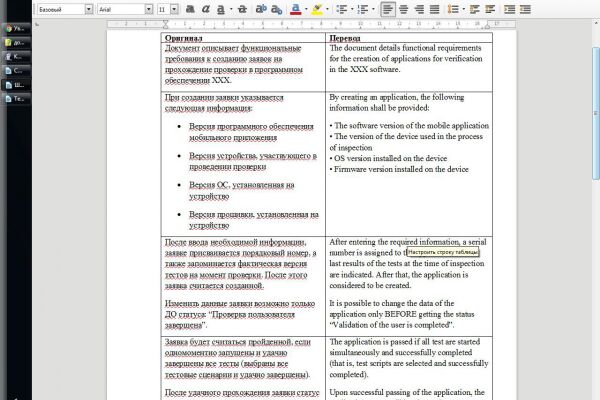This screenshot has height=400, width=600.
Task: Click the font name field 'Arial'
Action: point(121,9)
